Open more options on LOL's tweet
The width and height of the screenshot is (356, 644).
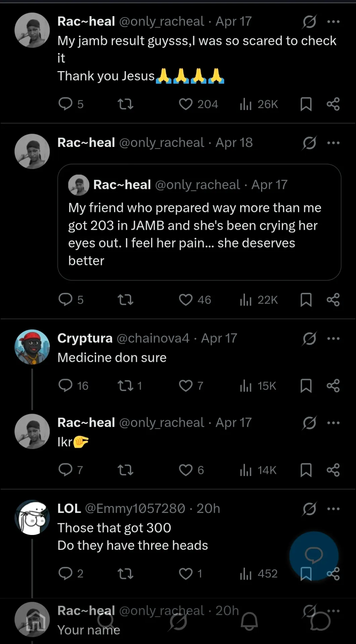point(333,509)
